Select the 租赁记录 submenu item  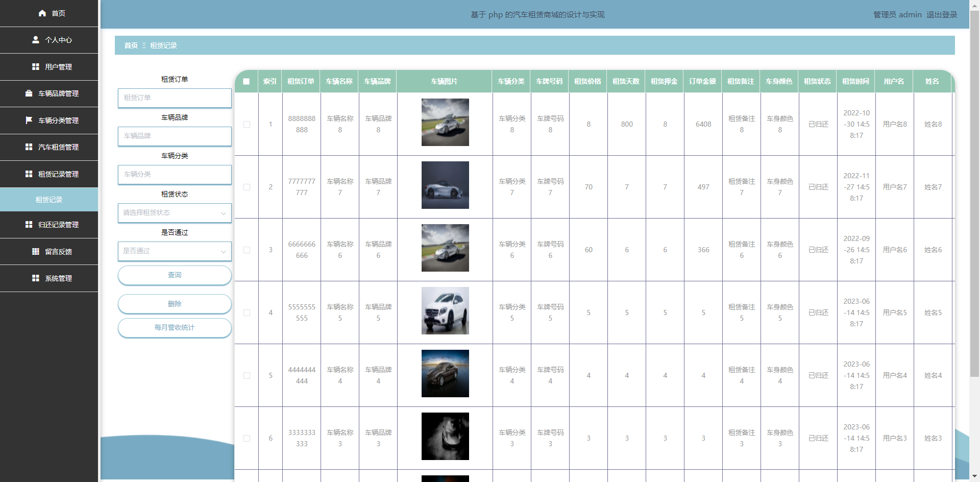pyautogui.click(x=49, y=200)
